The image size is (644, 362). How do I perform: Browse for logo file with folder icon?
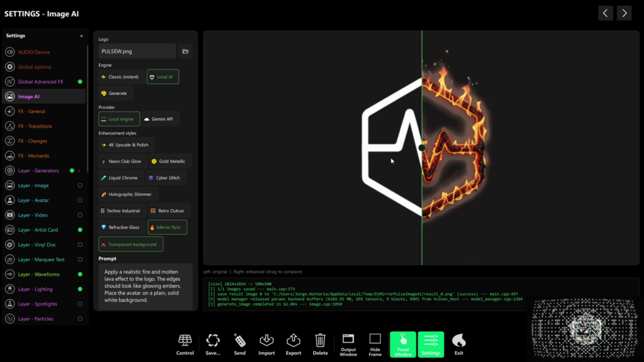[x=186, y=52]
